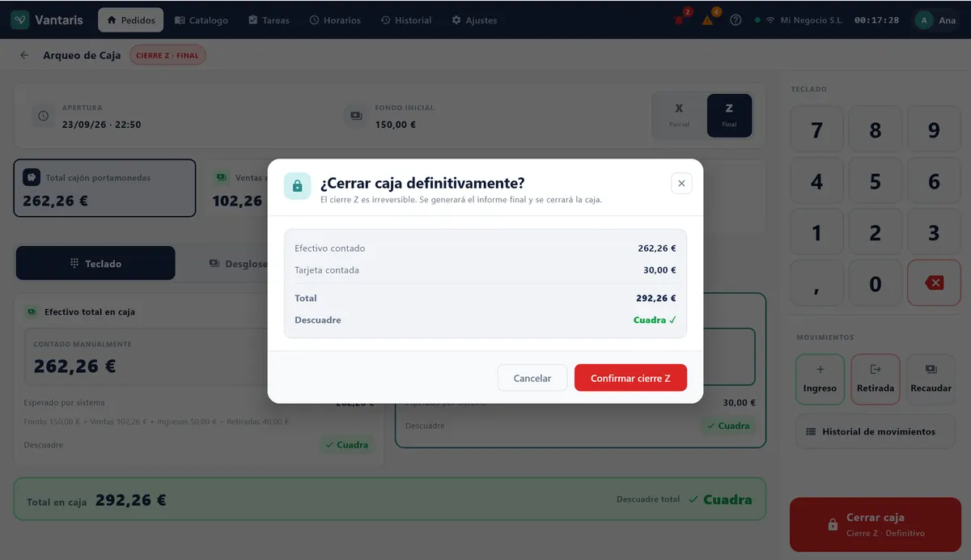Click Mi Negocio S.L. business name
The height and width of the screenshot is (560, 971).
pos(812,20)
